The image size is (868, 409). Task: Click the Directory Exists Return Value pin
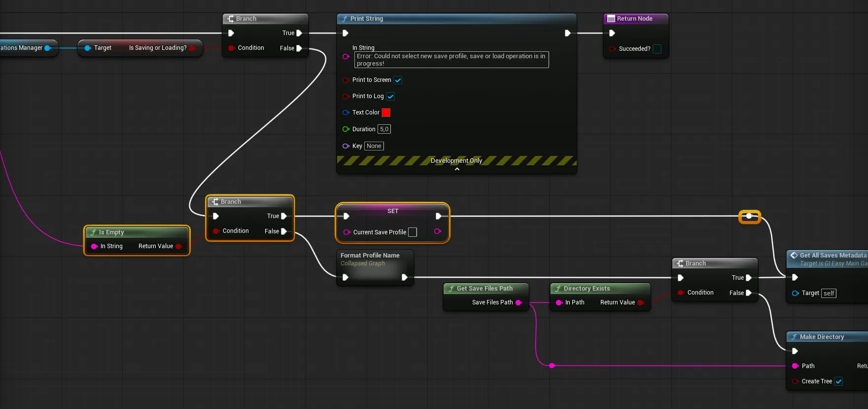(x=640, y=302)
